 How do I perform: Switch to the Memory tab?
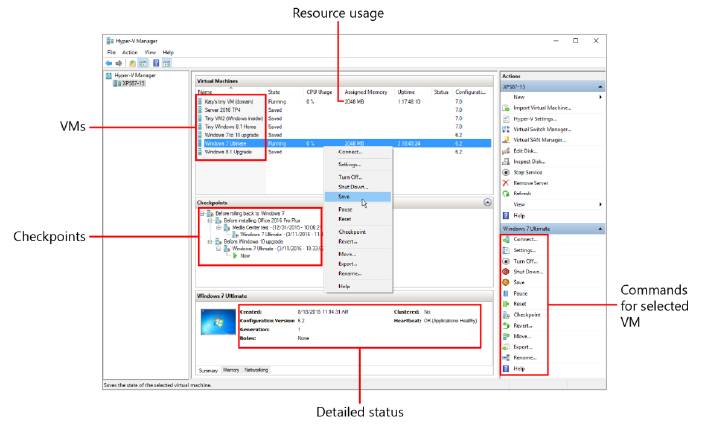tap(230, 369)
